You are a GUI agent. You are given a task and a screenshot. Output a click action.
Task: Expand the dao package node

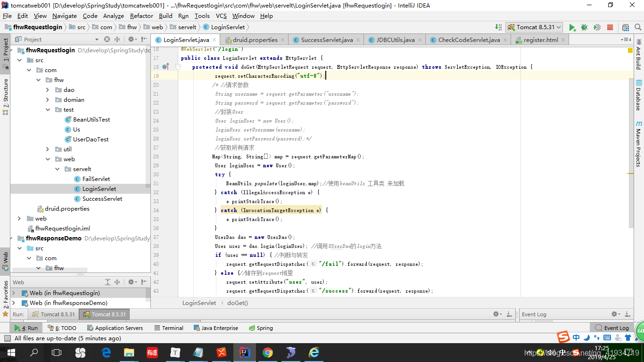(x=48, y=90)
